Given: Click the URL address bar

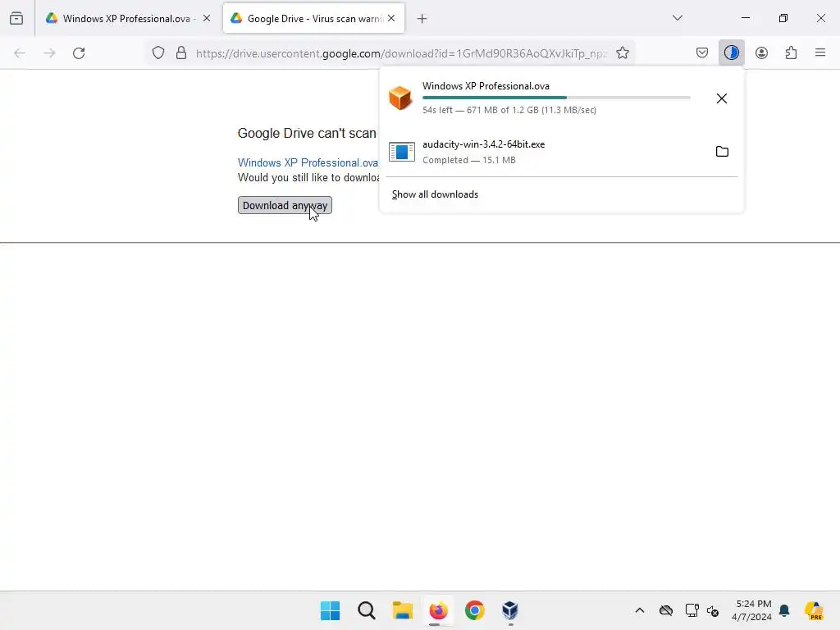Looking at the screenshot, I should click(402, 53).
